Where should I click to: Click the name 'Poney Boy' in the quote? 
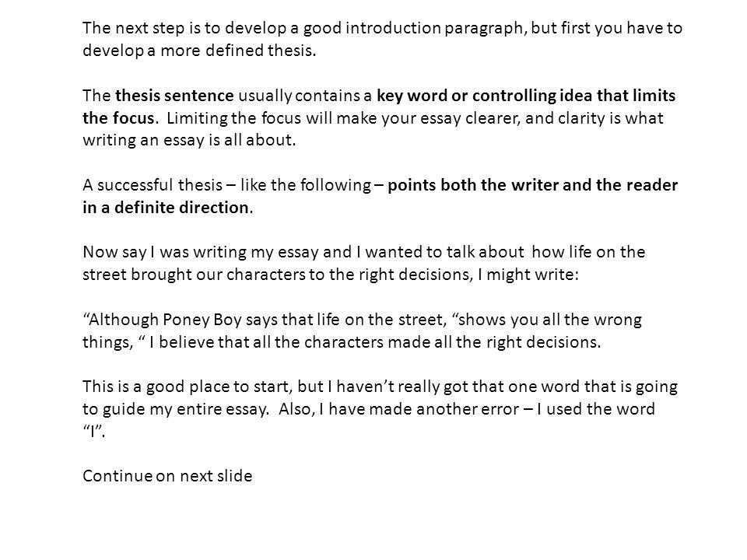tap(202, 320)
